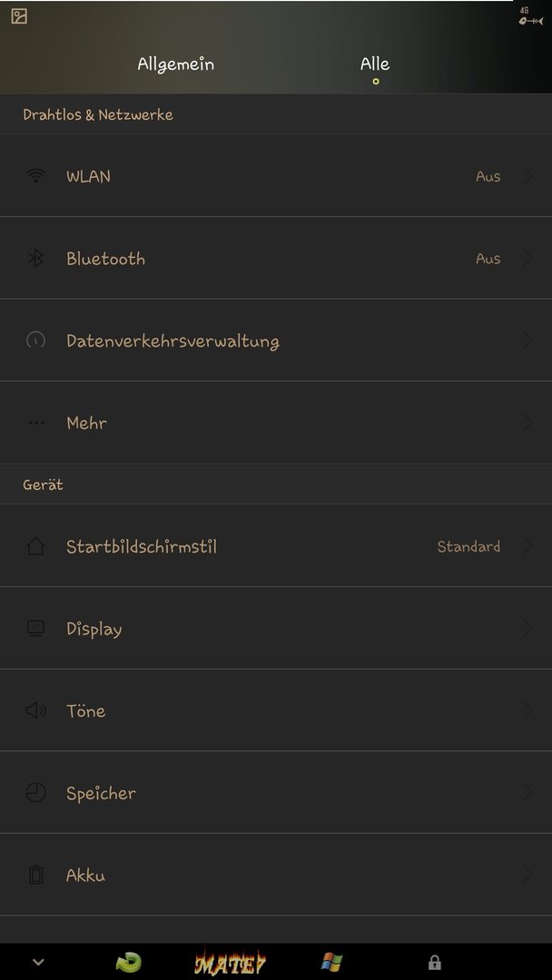Image resolution: width=552 pixels, height=980 pixels.
Task: Open Startbildschirmstil Standard option
Action: point(276,545)
